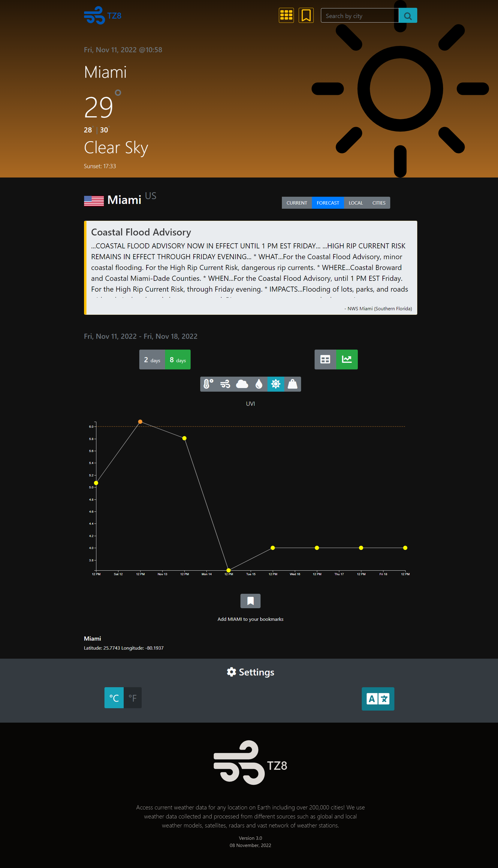The width and height of the screenshot is (498, 868).
Task: Click the 'UVI' chart title
Action: coord(250,403)
